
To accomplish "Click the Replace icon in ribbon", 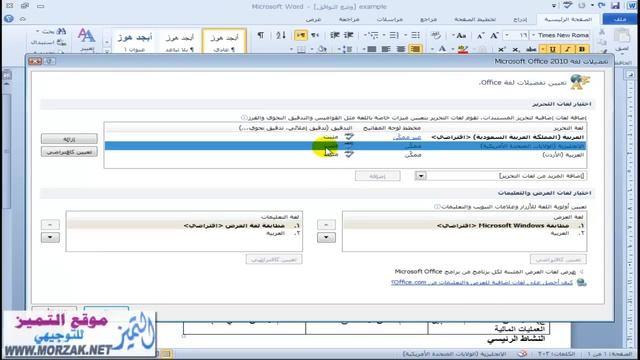I will 61,42.
